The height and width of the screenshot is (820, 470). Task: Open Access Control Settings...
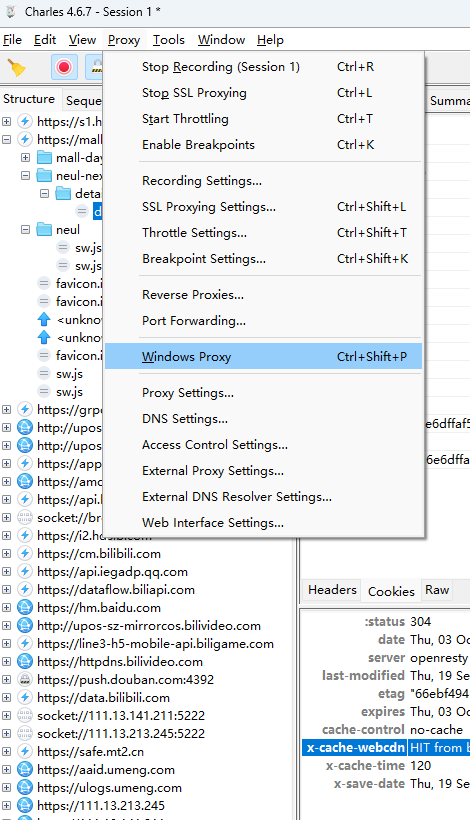(x=263, y=445)
